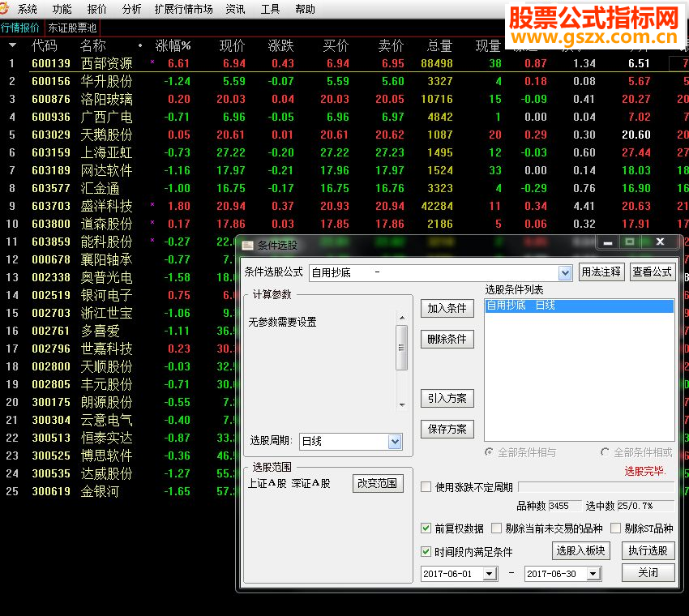Open the 分析 menu
This screenshot has width=689, height=616.
131,9
